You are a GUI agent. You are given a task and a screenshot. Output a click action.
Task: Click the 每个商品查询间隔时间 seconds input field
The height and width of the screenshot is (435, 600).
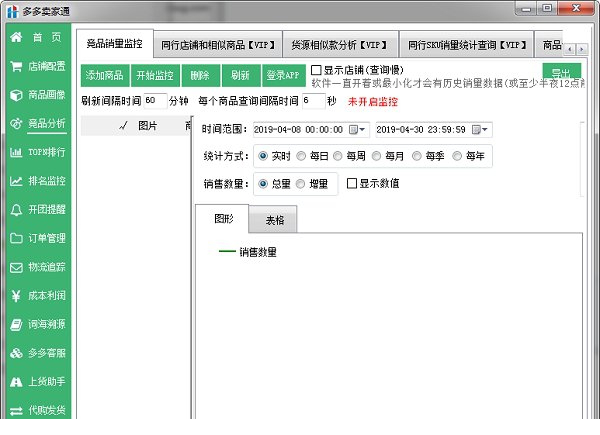click(x=313, y=101)
